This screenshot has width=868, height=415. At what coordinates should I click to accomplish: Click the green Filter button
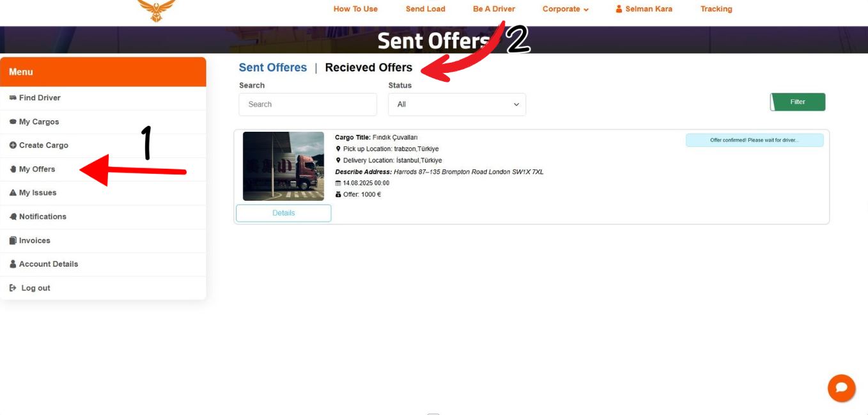[798, 102]
